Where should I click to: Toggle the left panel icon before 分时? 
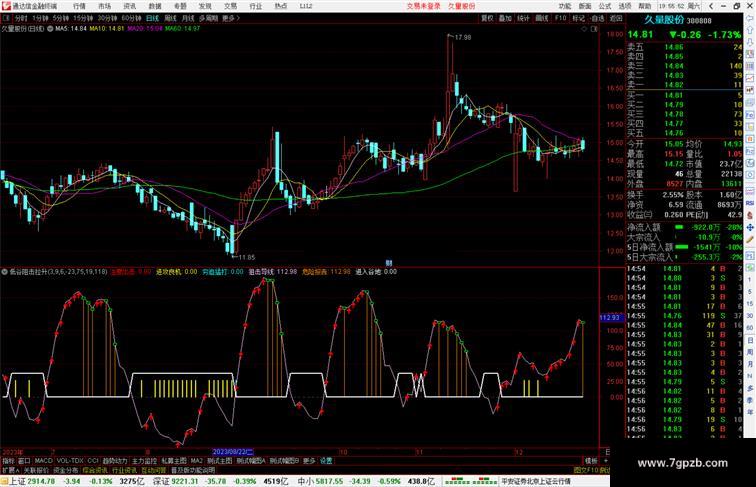coord(6,18)
